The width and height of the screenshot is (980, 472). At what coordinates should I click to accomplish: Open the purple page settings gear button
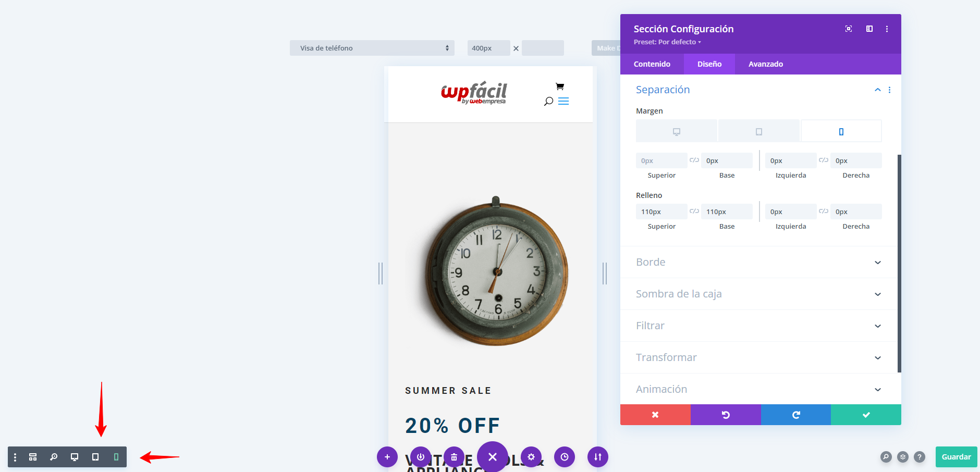click(x=531, y=457)
